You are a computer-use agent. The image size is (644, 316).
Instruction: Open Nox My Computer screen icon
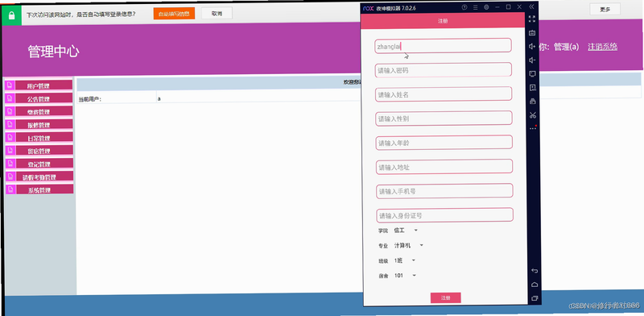coord(533,73)
